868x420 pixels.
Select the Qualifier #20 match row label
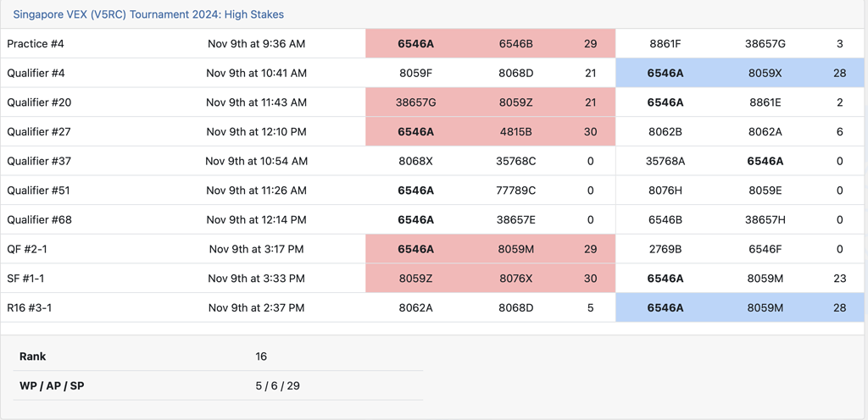point(39,102)
